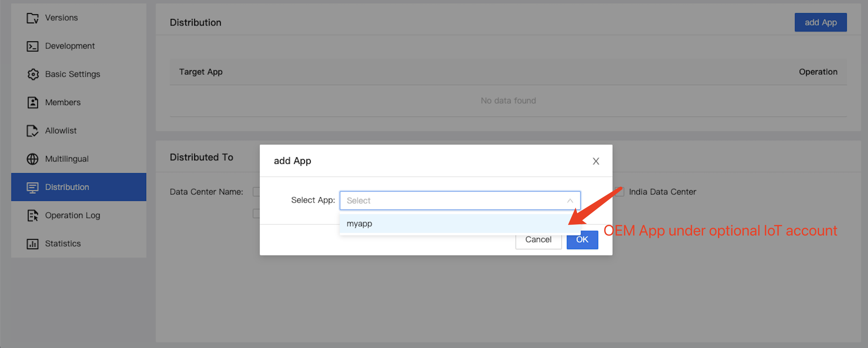Viewport: 868px width, 348px height.
Task: Open the Versions menu item
Action: click(x=79, y=18)
